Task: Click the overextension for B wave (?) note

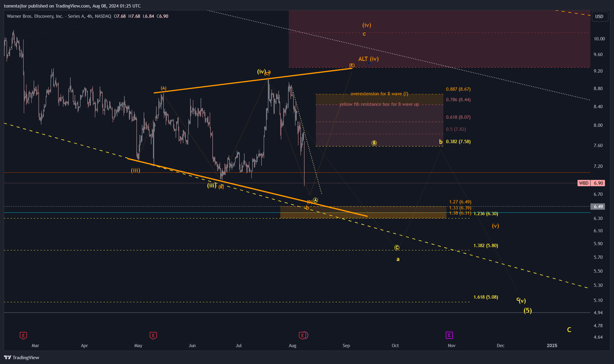Action: pyautogui.click(x=379, y=94)
